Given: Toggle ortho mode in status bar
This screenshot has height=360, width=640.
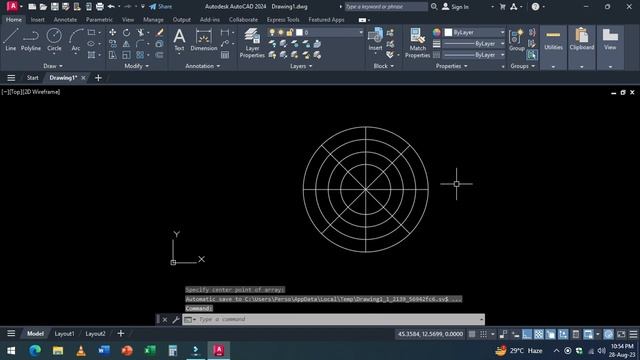Looking at the screenshot, I should coord(527,334).
